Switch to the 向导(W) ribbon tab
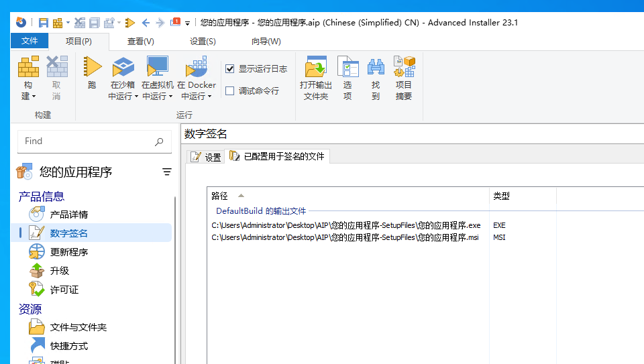 [x=266, y=42]
